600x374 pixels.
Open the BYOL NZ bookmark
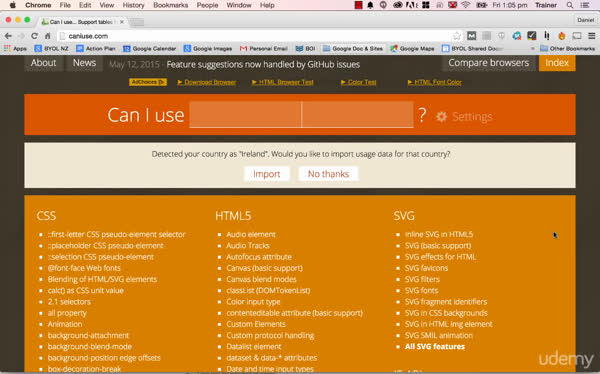51,49
